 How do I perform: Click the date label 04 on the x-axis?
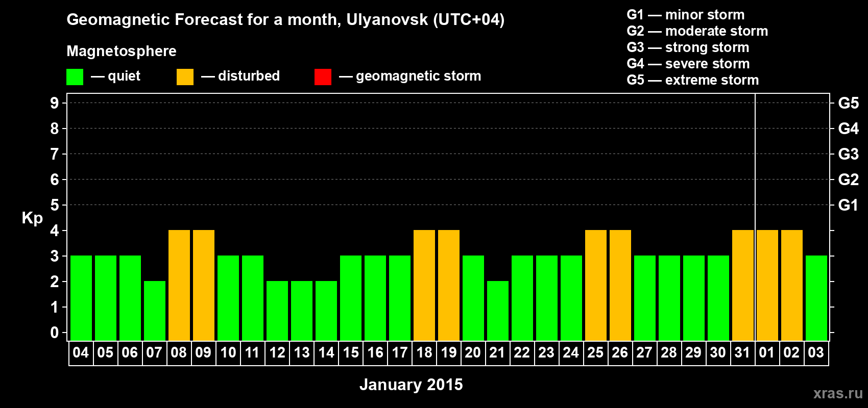(x=81, y=353)
